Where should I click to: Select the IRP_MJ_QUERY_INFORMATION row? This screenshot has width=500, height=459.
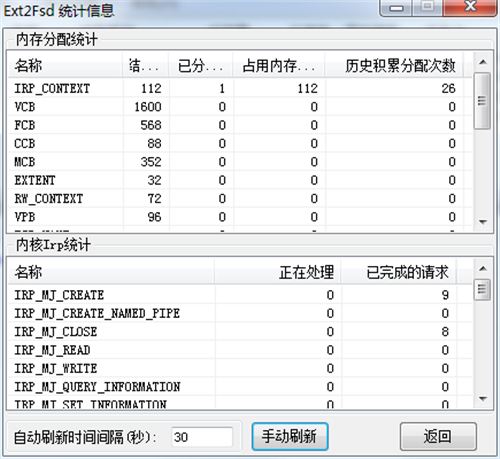240,386
